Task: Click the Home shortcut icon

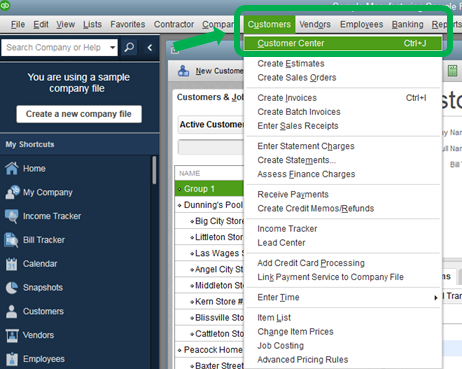Action: pyautogui.click(x=12, y=168)
